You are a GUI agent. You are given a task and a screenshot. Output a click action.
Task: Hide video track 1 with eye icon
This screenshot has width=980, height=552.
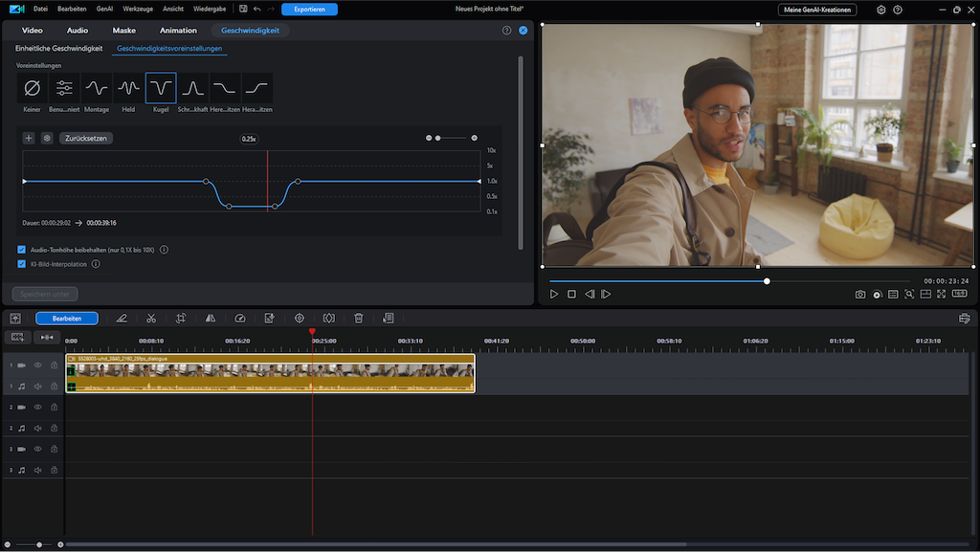click(38, 365)
